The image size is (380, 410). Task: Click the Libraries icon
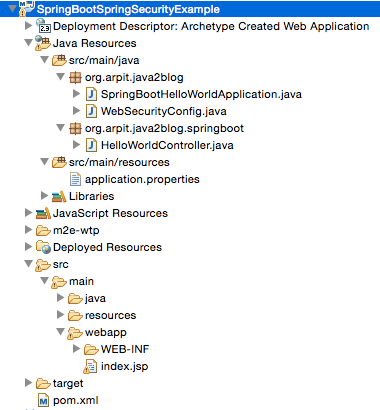[59, 196]
